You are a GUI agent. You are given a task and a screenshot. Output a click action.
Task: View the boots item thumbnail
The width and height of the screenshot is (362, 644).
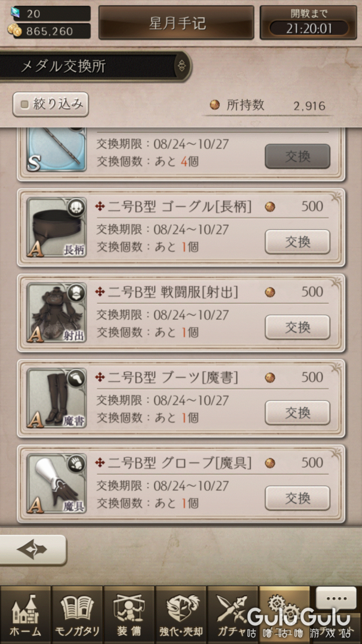(57, 398)
